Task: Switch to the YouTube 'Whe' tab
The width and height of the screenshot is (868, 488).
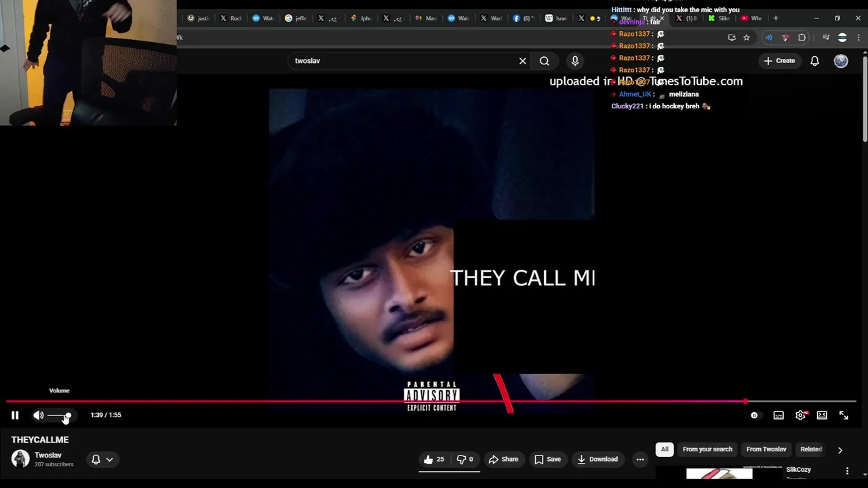Action: 752,18
